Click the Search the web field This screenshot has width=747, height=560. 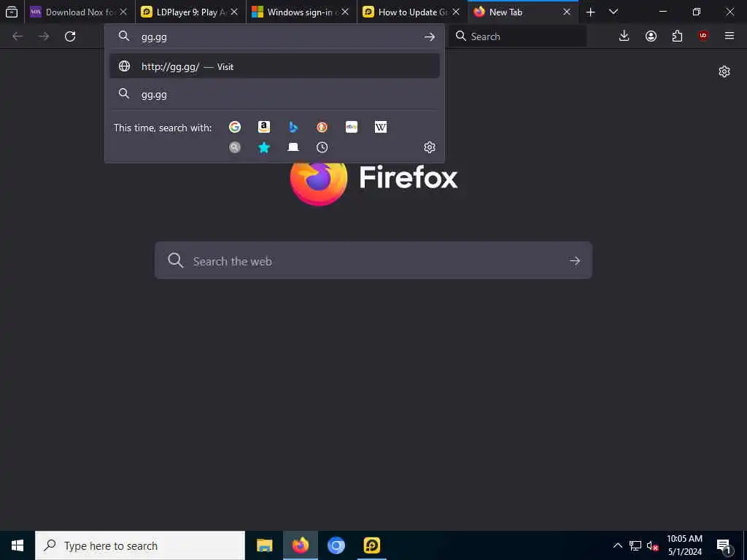coord(373,260)
